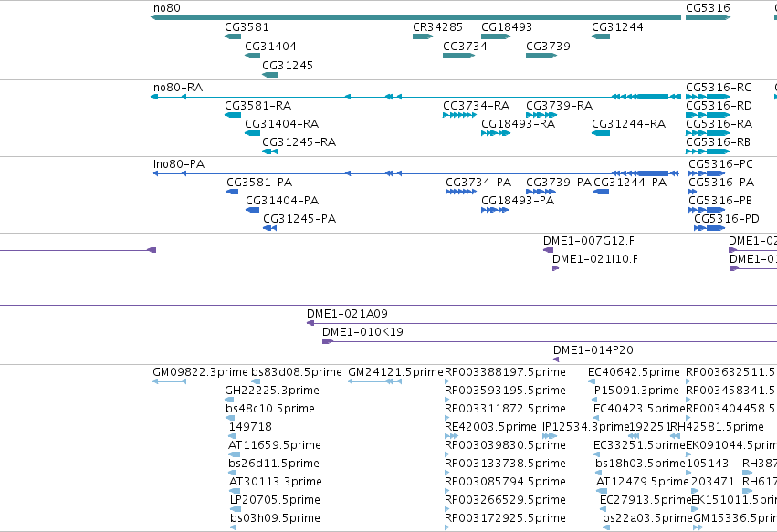Click the CG3734-PA CDS label
This screenshot has width=777, height=532.
(x=478, y=183)
